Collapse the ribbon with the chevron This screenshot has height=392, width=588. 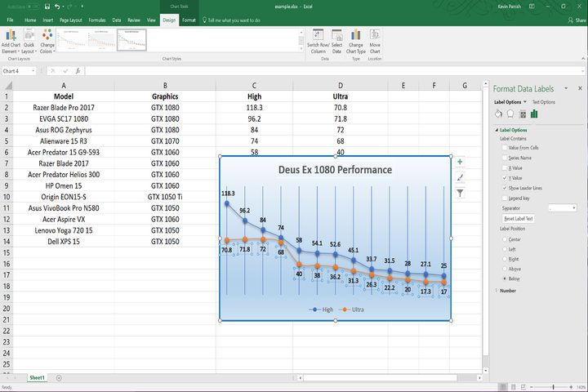[x=583, y=59]
